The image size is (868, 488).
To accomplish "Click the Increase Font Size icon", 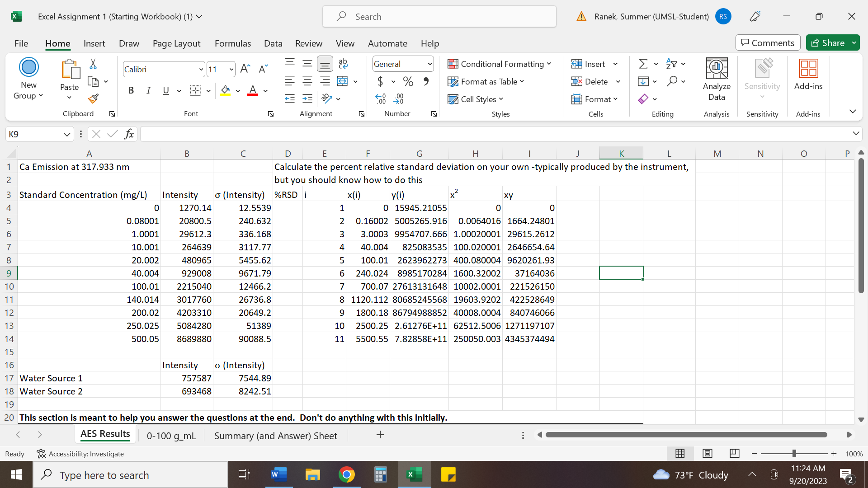I will 245,68.
